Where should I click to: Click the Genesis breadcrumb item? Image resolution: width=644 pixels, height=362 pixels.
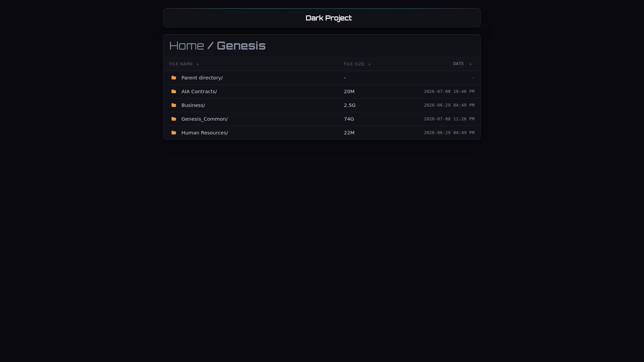coord(241,46)
